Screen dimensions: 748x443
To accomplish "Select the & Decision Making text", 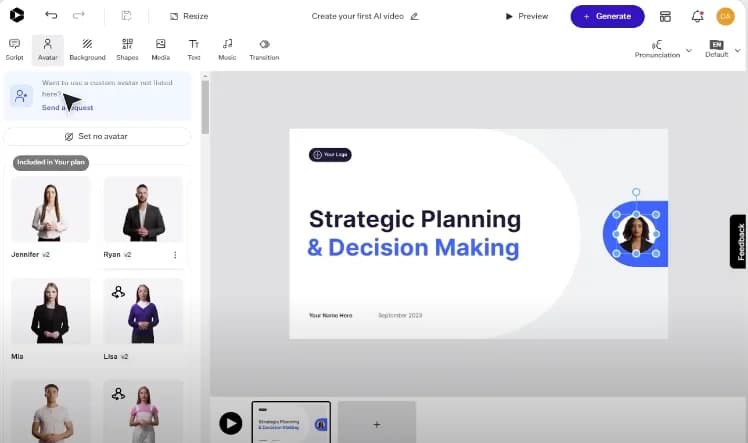I will coord(413,247).
